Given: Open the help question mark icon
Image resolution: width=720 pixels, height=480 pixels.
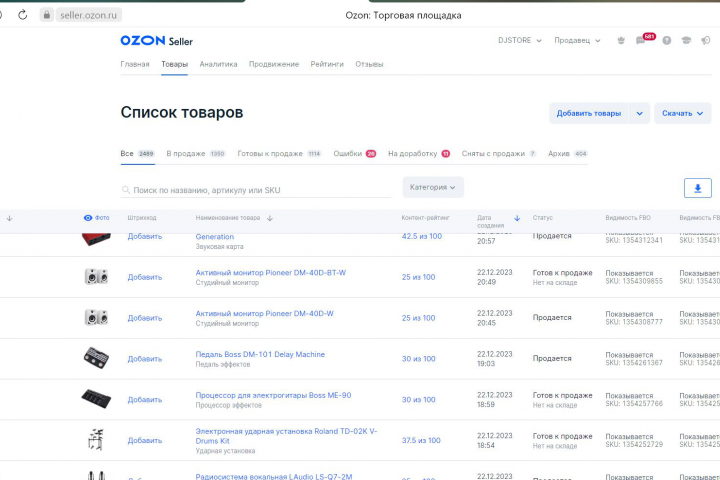Looking at the screenshot, I should click(667, 40).
